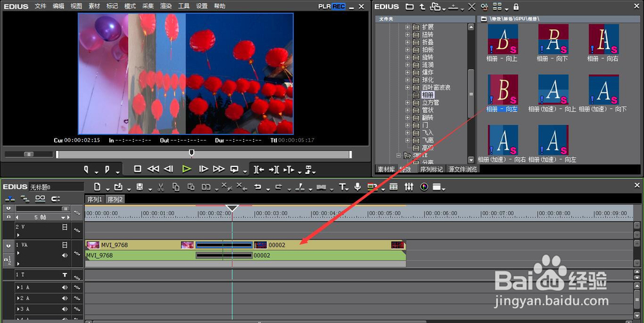Expand the 2 V track disclosure triangle
Viewport: 644px width, 323px height.
[18, 235]
